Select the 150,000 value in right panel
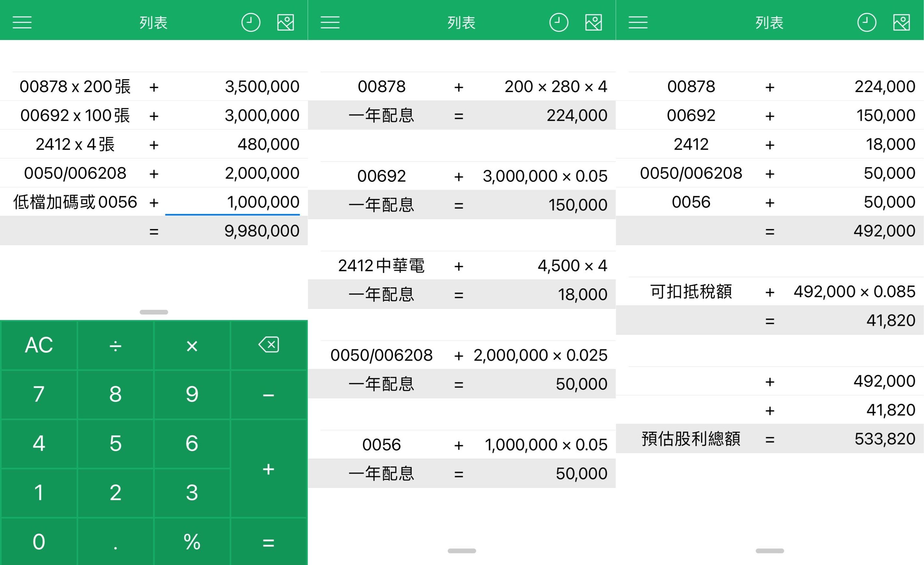This screenshot has height=565, width=924. pyautogui.click(x=886, y=116)
